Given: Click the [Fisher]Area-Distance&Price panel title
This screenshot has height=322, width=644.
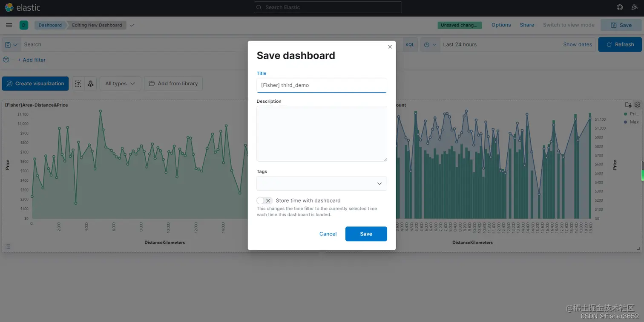Looking at the screenshot, I should [36, 105].
